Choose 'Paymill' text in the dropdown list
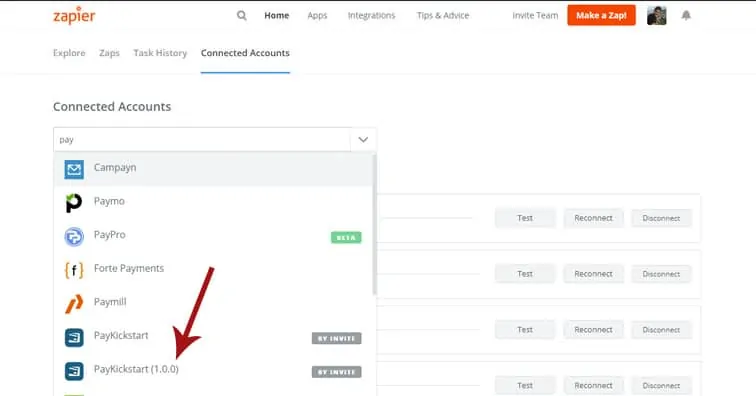 (110, 302)
